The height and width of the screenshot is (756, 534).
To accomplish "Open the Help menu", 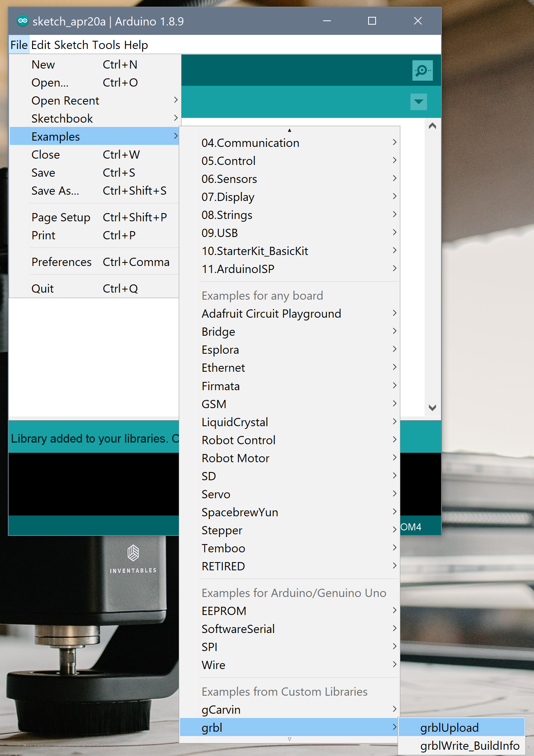I will tap(136, 45).
